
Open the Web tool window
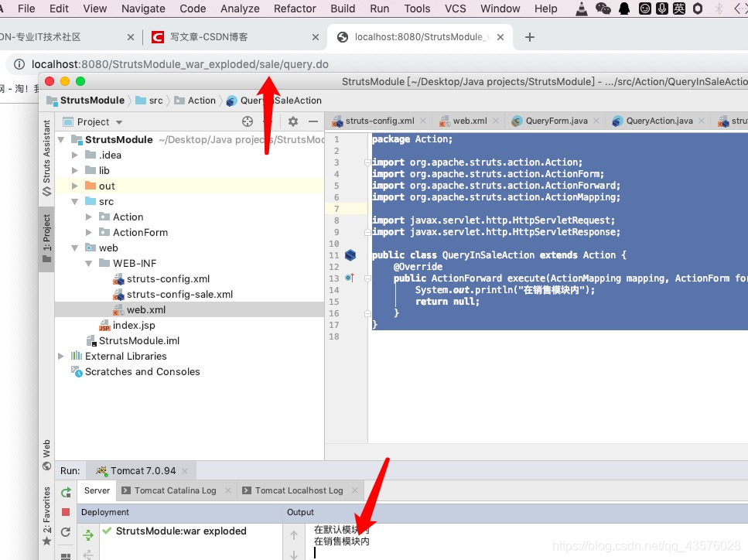click(46, 455)
